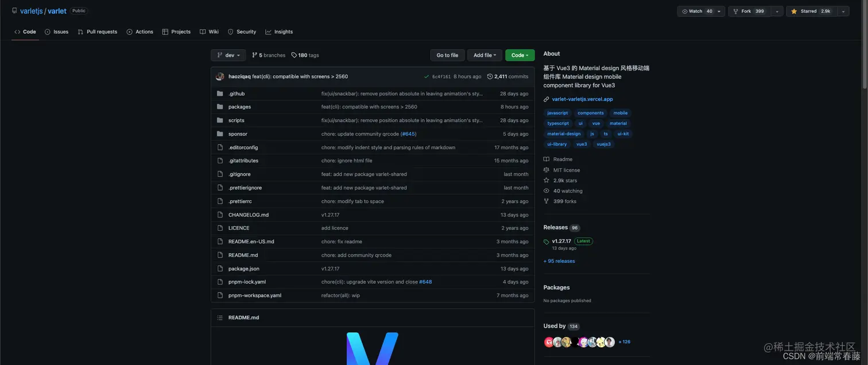The width and height of the screenshot is (868, 365).
Task: Switch to the Code tab
Action: [25, 32]
